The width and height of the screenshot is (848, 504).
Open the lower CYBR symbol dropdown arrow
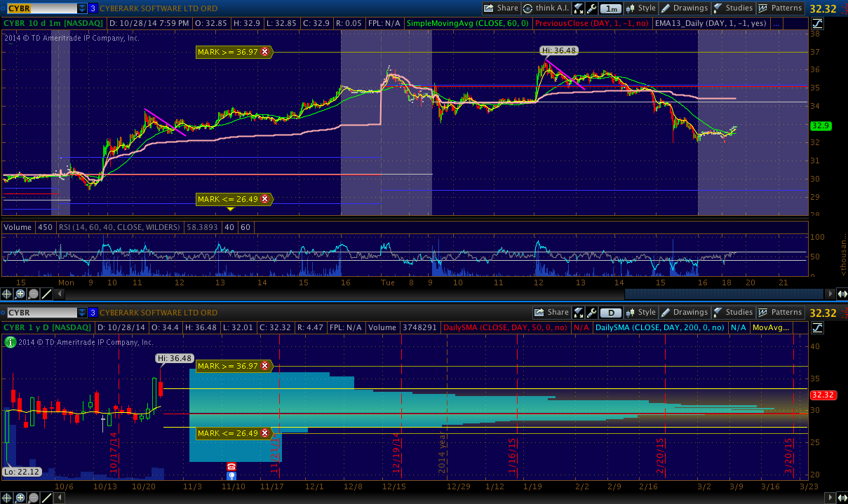tap(82, 313)
